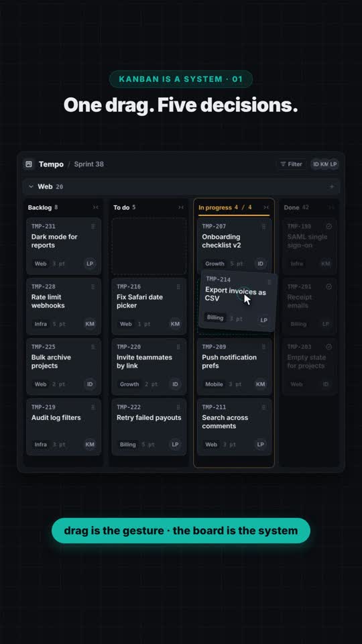Collapse the Backlog column
Screen dimensions: 362x644
(96, 207)
